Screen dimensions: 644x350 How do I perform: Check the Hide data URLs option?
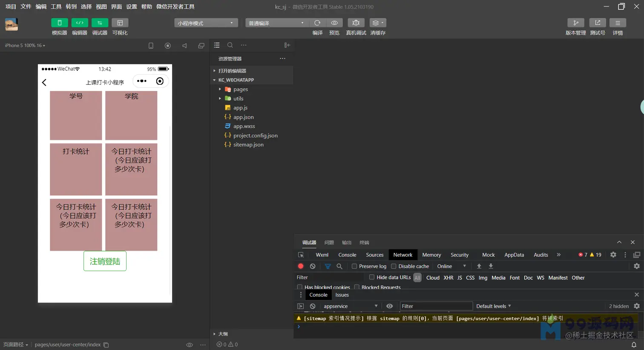(x=372, y=277)
